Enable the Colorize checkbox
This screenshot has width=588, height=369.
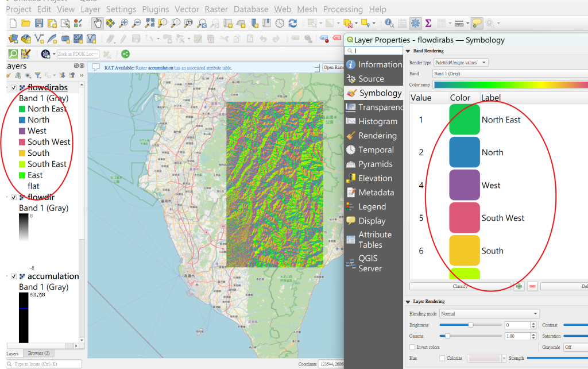[442, 358]
